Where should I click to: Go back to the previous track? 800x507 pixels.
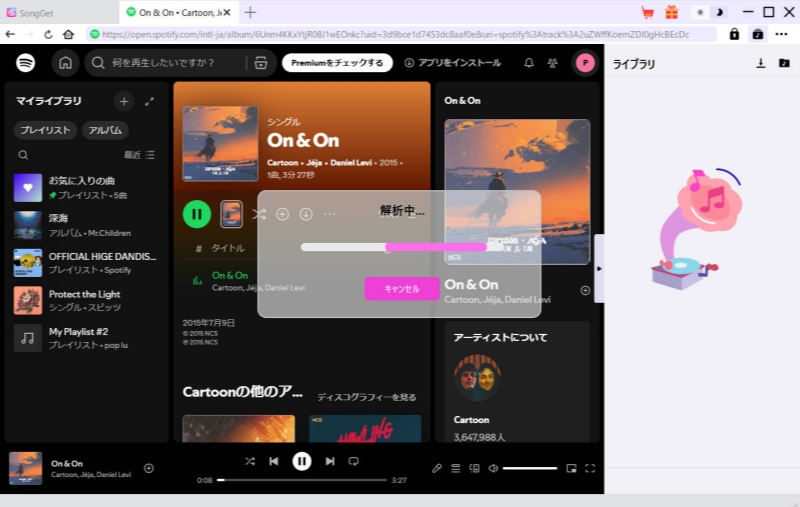(274, 461)
